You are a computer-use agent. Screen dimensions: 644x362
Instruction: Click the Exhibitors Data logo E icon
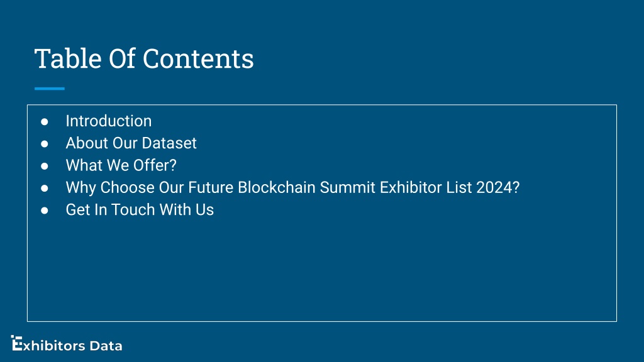[x=16, y=343]
